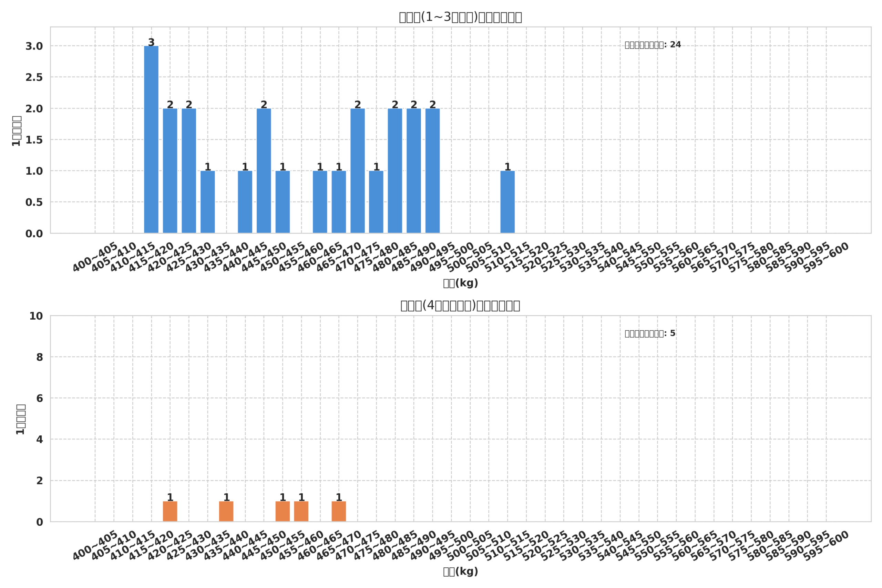This screenshot has height=588, width=882.
Task: Click the "10" y-axis tick in bottom chart
Action: [36, 316]
